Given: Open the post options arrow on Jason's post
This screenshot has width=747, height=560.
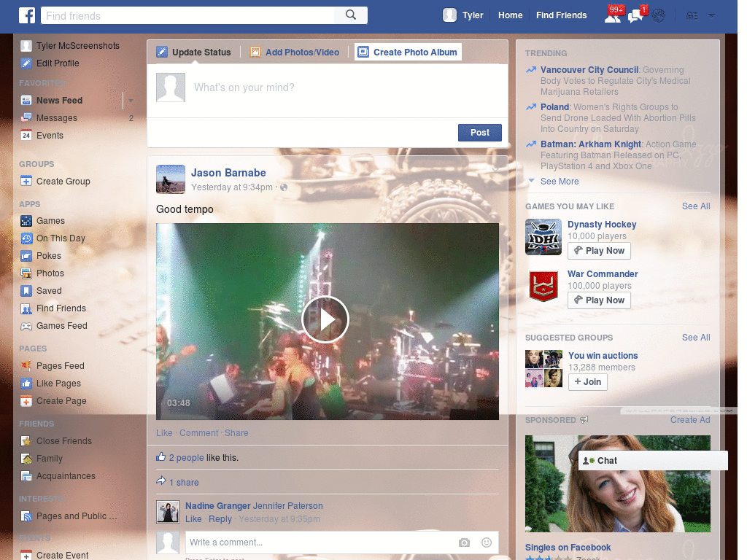Looking at the screenshot, I should (495, 169).
